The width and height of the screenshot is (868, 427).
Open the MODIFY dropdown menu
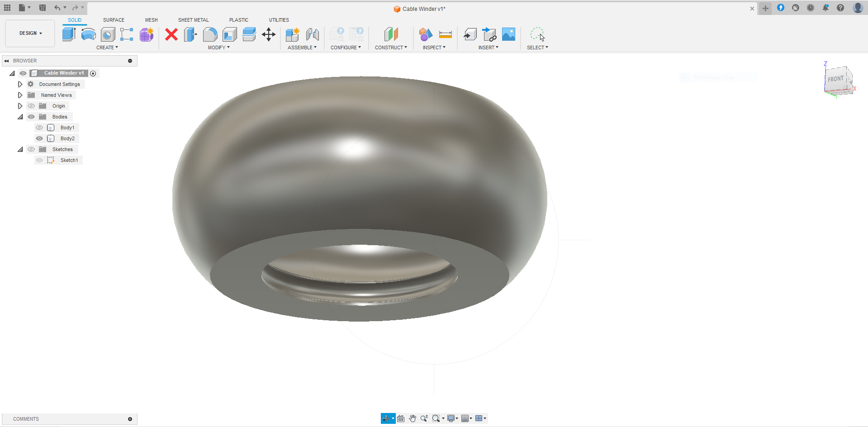(219, 47)
